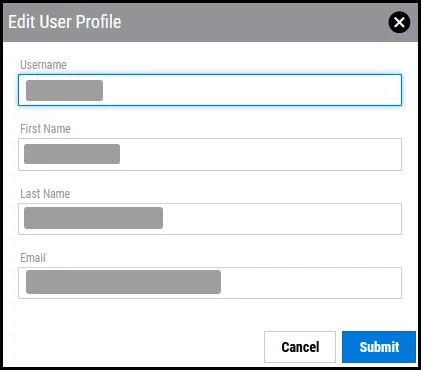Click blank space inside the Username box
421x370 pixels.
coord(252,90)
